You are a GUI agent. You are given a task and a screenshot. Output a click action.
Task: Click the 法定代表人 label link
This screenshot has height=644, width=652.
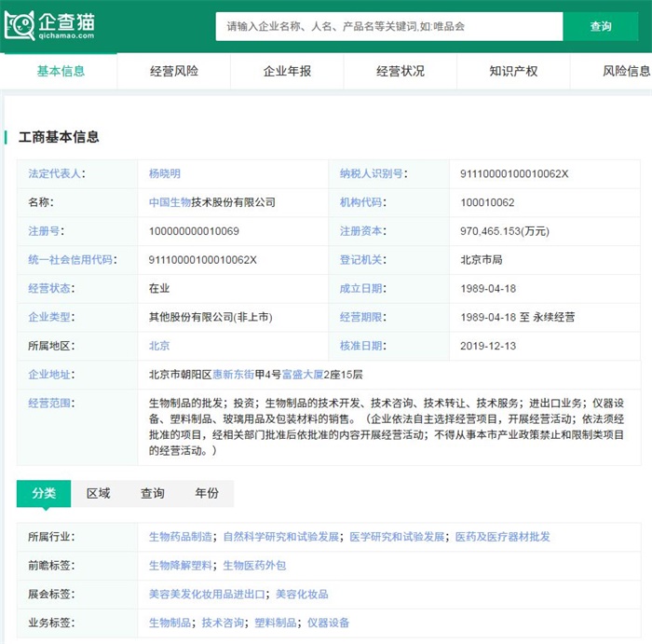(x=54, y=173)
